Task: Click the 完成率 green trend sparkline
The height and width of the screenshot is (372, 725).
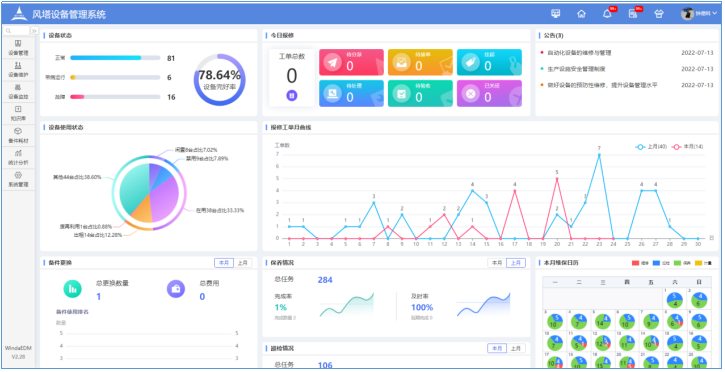Action: point(346,305)
